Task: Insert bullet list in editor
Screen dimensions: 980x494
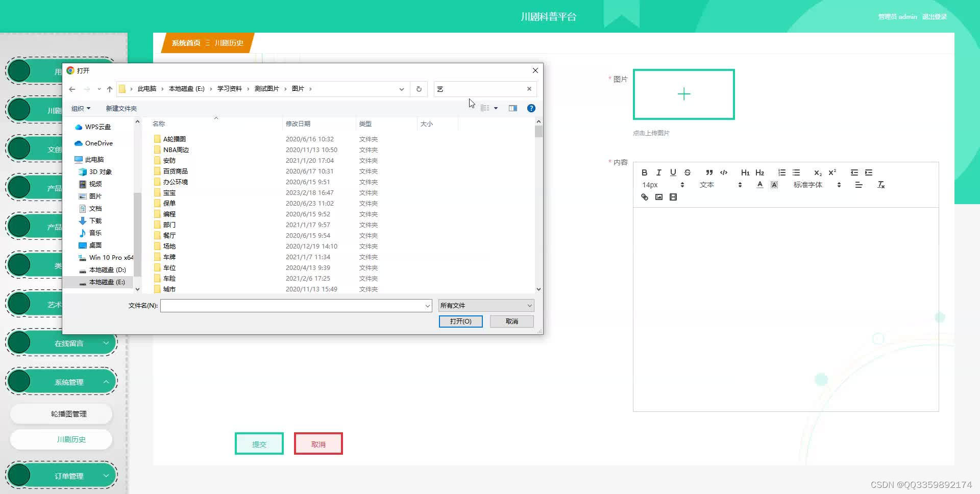Action: click(796, 172)
